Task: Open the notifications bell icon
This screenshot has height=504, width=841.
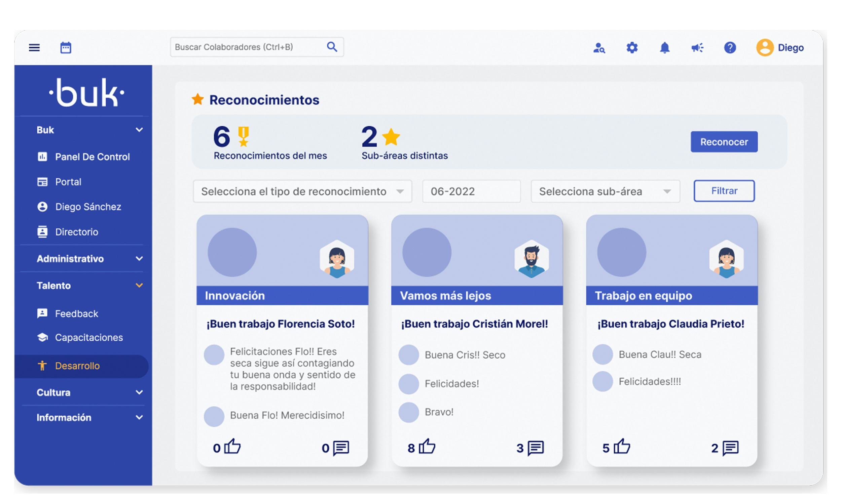Action: click(665, 48)
